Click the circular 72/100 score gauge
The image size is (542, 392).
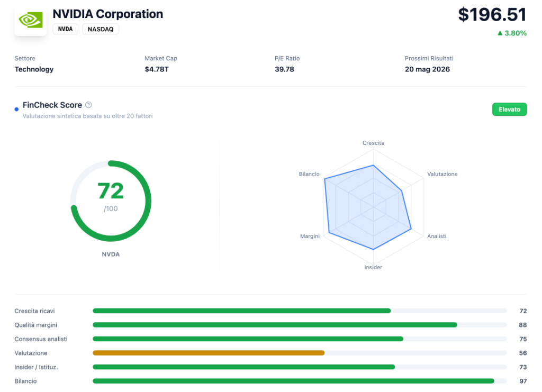[111, 200]
